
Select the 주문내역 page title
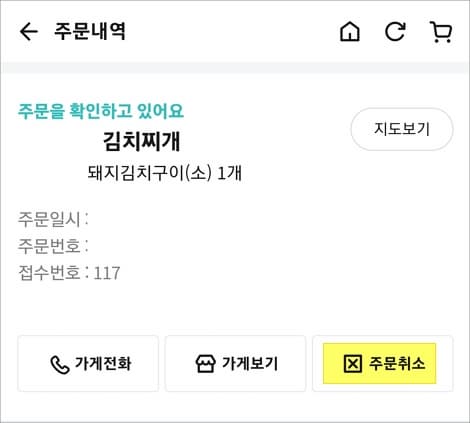pos(90,32)
